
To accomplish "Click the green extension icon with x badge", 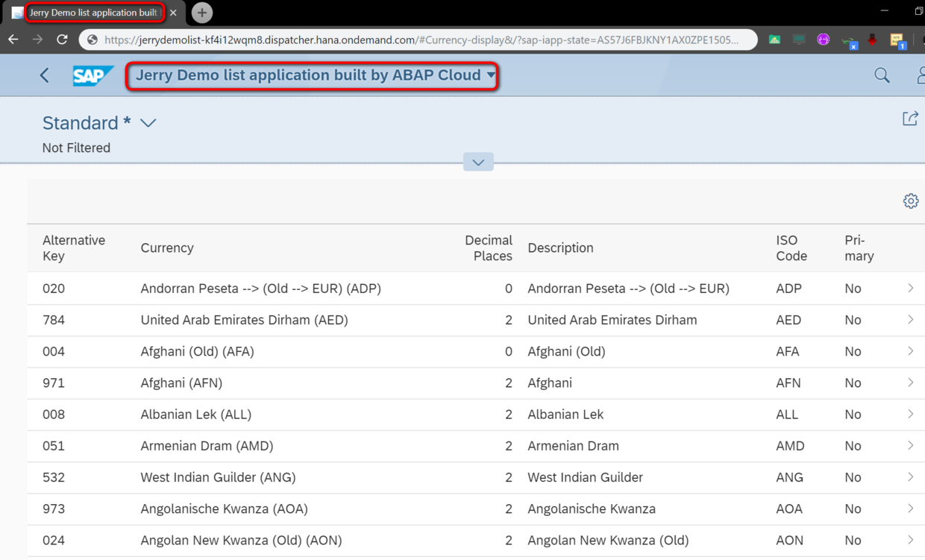I will (849, 42).
